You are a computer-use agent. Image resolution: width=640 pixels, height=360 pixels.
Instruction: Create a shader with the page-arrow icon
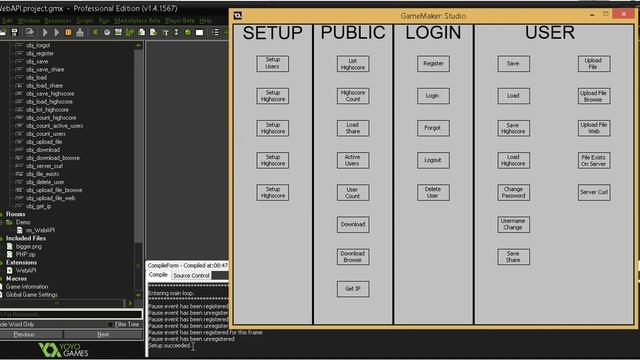coord(153,32)
